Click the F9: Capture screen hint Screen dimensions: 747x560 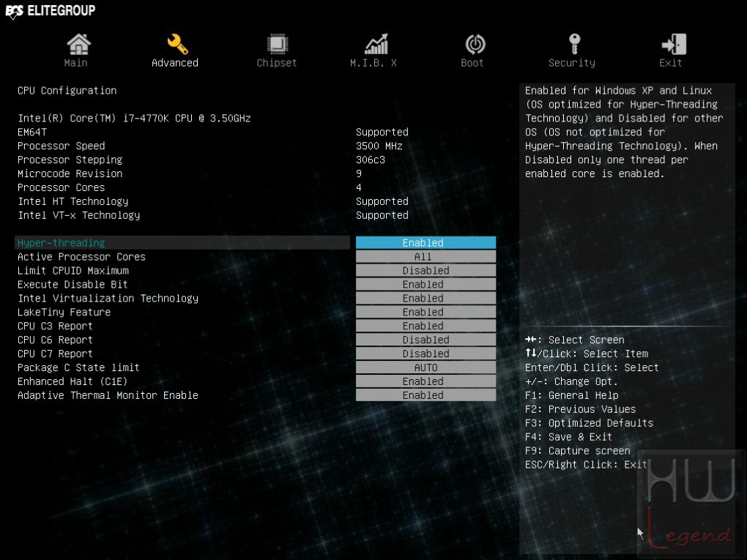(577, 450)
